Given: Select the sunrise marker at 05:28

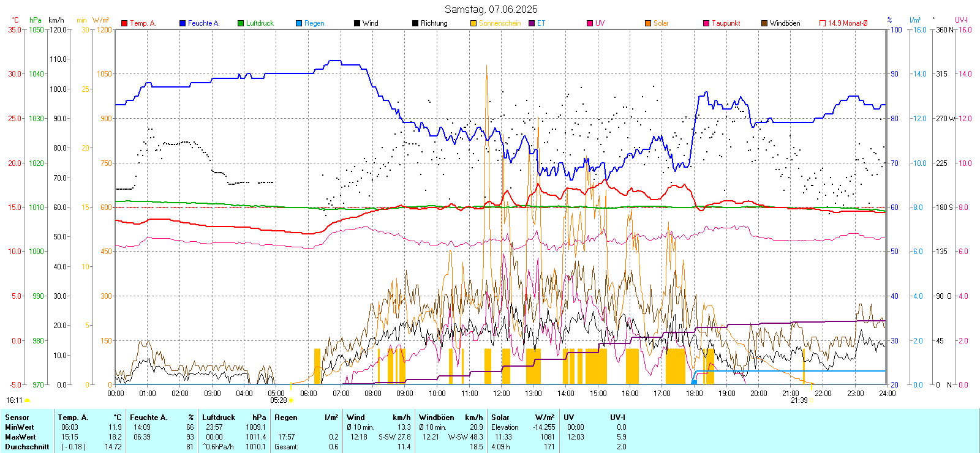Looking at the screenshot, I should pyautogui.click(x=290, y=400).
